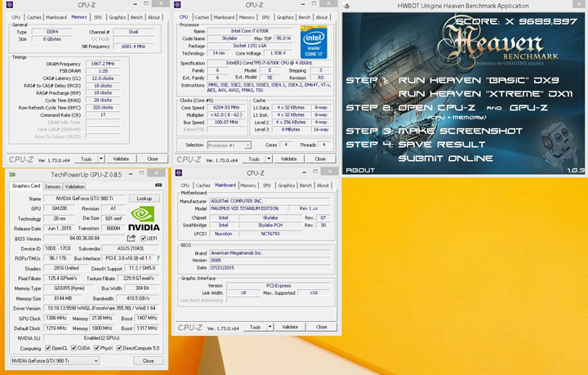The height and width of the screenshot is (375, 588).
Task: Click the Intel Core i7 logo badge
Action: click(x=314, y=42)
